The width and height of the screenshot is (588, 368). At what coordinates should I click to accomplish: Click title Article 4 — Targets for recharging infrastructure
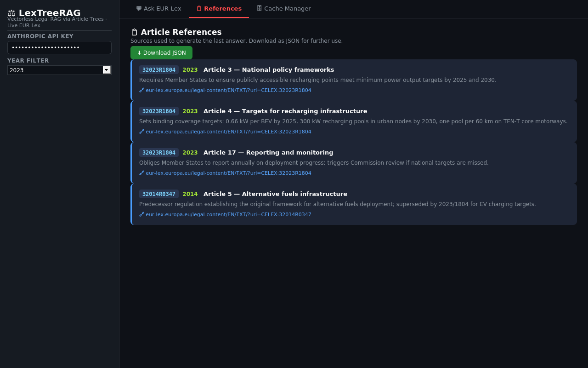coord(285,111)
